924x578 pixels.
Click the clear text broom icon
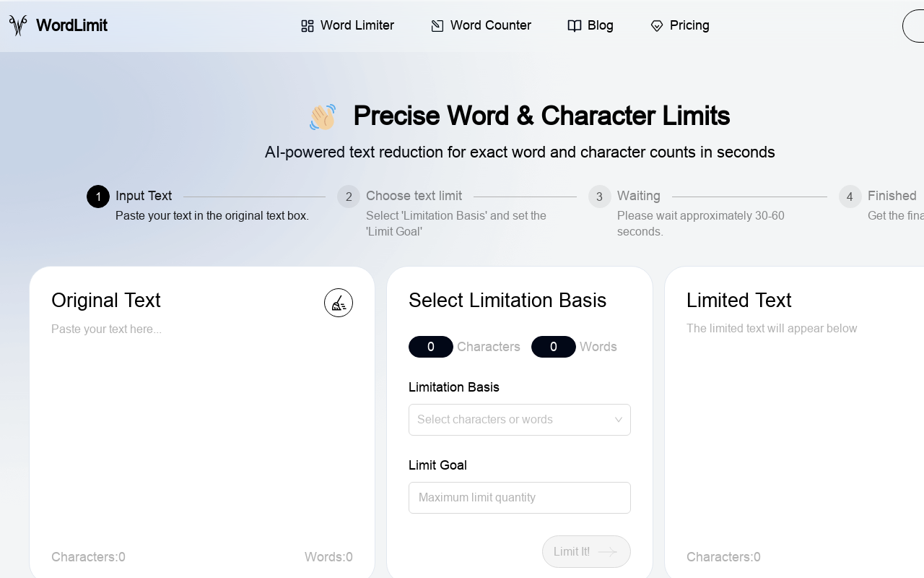pos(339,303)
